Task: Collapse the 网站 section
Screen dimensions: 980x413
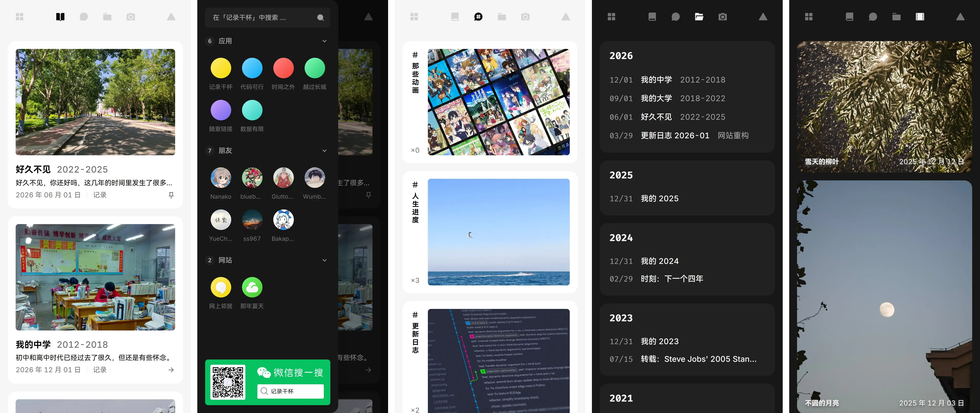Action: point(324,260)
